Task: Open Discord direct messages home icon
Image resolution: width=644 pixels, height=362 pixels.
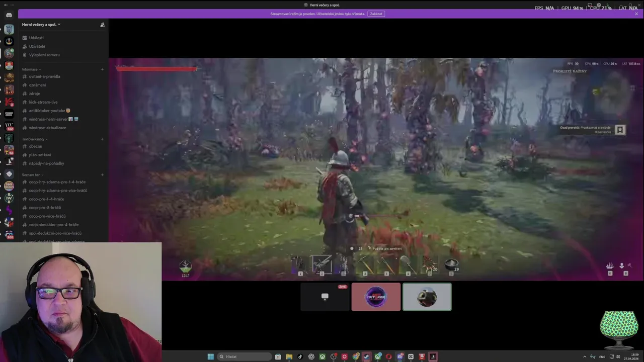Action: pos(9,15)
